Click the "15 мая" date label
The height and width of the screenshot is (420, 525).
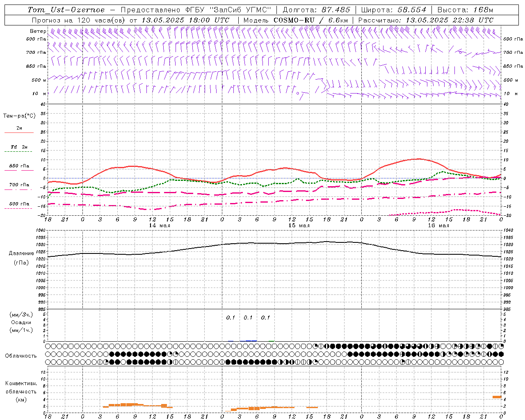pyautogui.click(x=299, y=226)
